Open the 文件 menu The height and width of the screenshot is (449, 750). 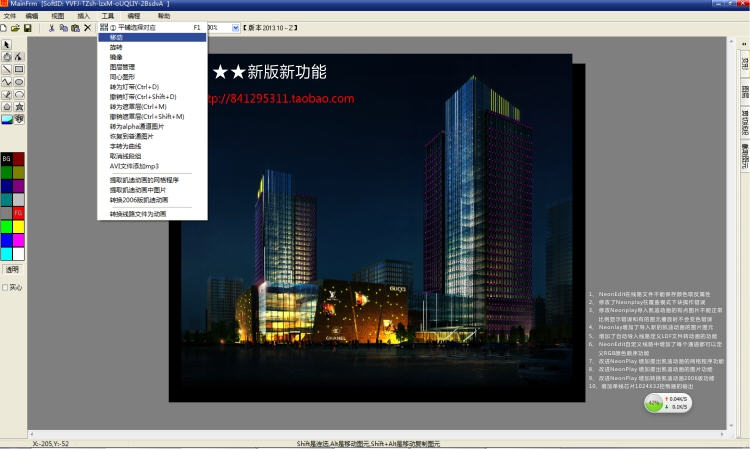[10, 16]
